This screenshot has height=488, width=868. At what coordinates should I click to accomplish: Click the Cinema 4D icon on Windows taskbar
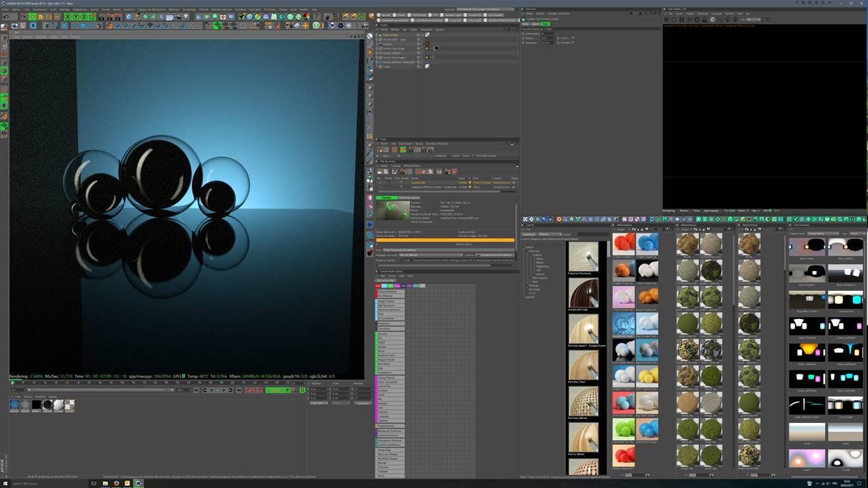click(x=138, y=483)
